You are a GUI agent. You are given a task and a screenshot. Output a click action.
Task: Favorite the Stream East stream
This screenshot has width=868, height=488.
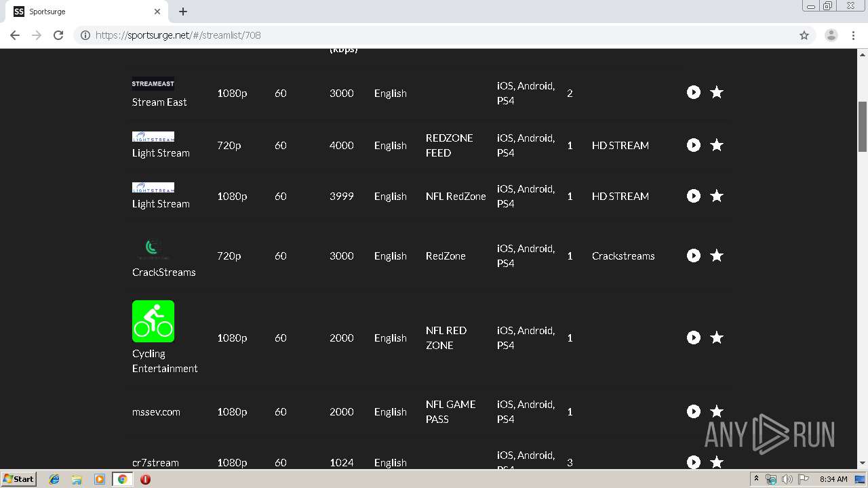pos(717,92)
